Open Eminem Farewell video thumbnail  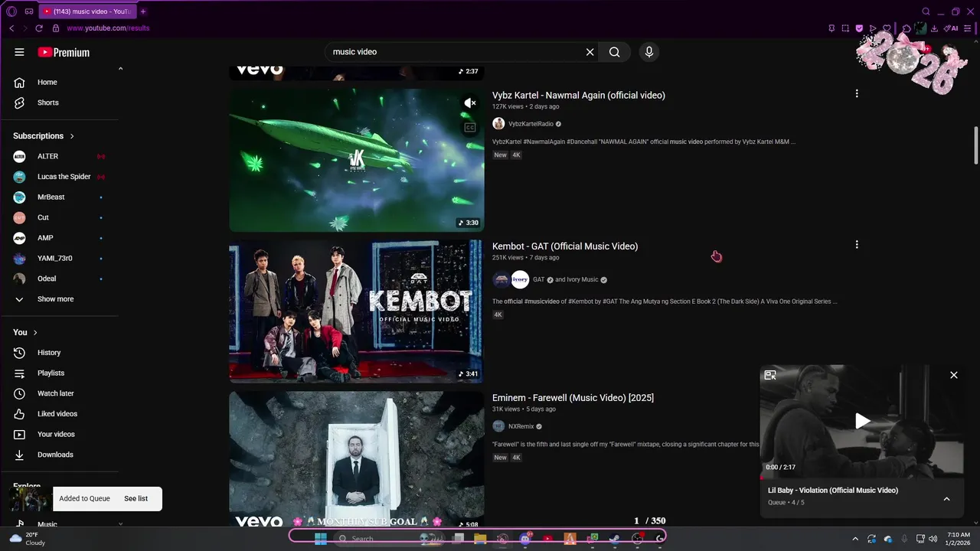tap(357, 459)
